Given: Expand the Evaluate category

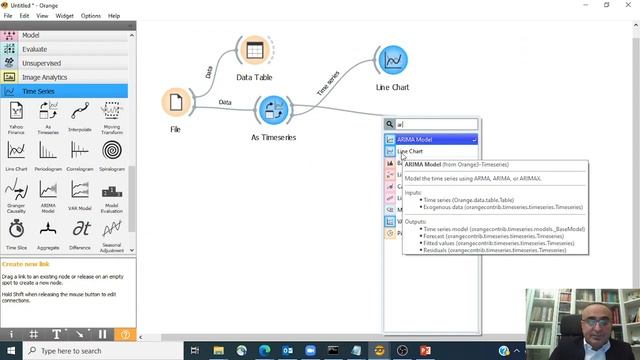Looking at the screenshot, I should pos(64,49).
